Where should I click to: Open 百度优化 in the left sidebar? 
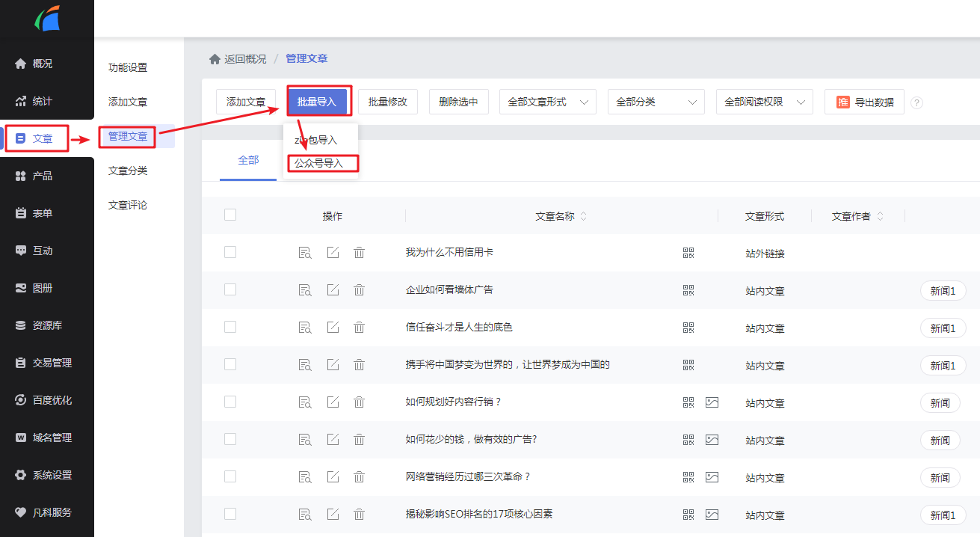[52, 400]
